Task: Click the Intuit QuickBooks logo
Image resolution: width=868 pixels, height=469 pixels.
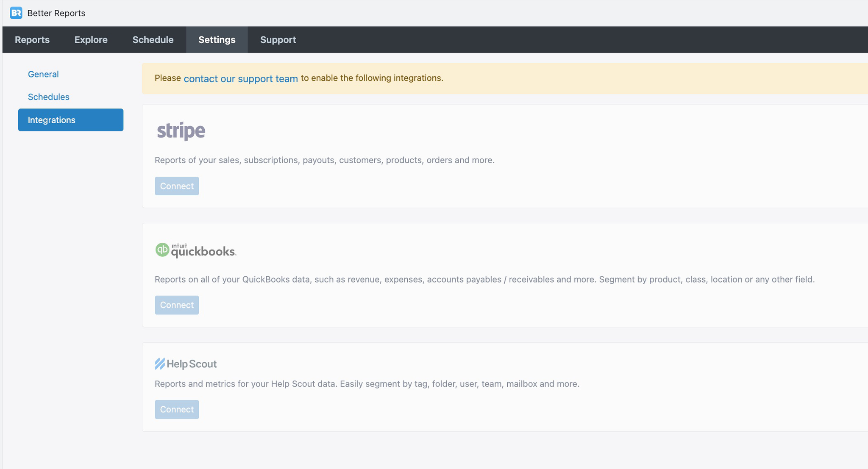Action: (195, 250)
